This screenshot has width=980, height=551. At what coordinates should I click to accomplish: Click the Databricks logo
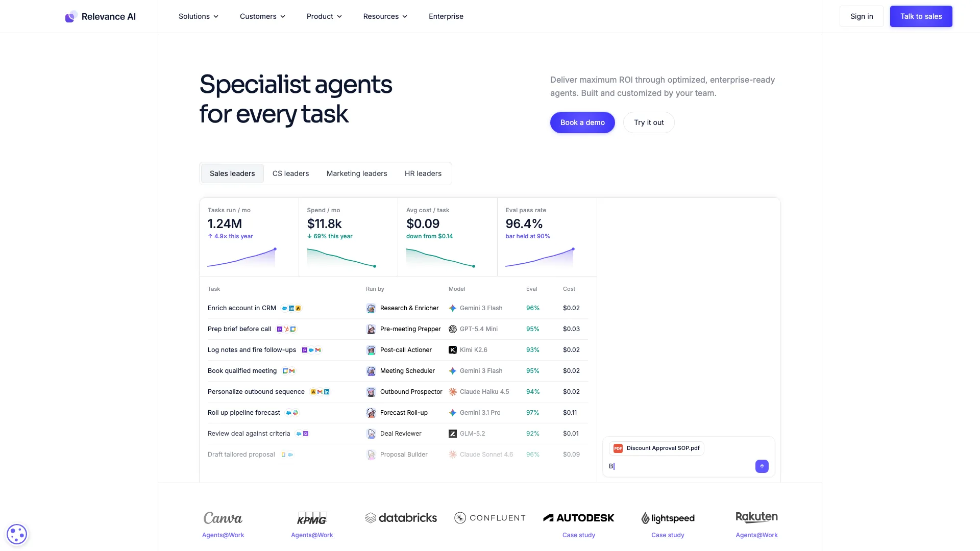401,518
